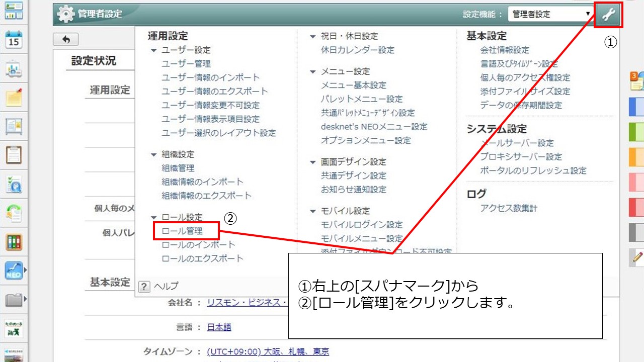This screenshot has height=362, width=644.
Task: Select the gray color swatch
Action: pos(636,232)
